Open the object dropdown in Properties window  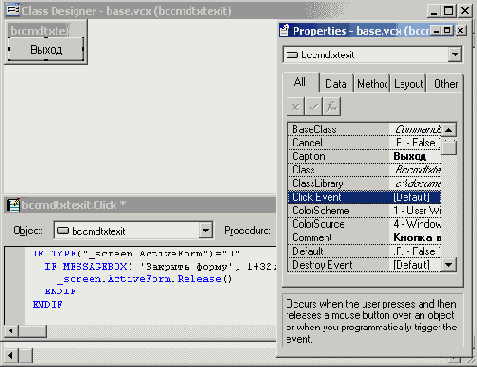coord(455,54)
